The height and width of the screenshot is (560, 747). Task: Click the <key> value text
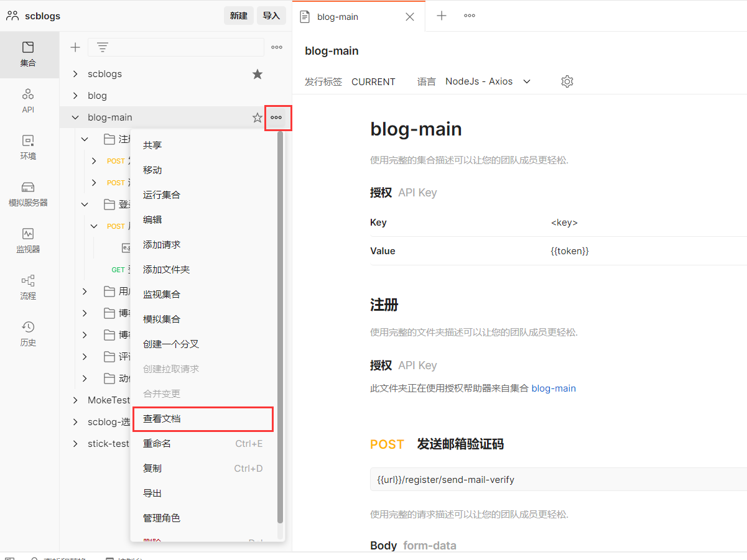click(x=564, y=223)
